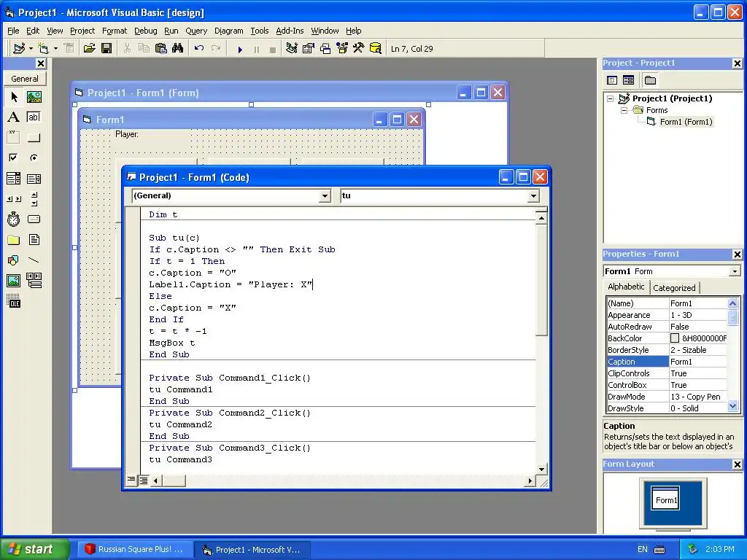Select the ListBox control in the toolbox
Viewport: 747px width, 560px height.
click(x=34, y=179)
